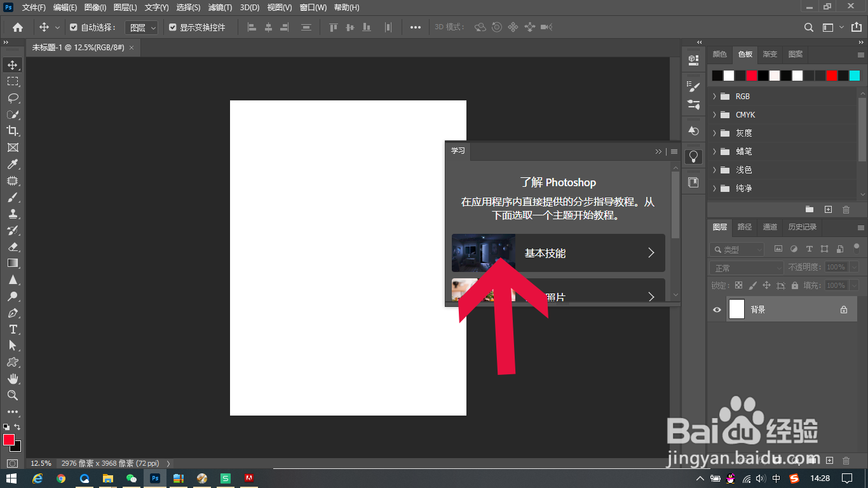The height and width of the screenshot is (488, 868).
Task: Click the red foreground color swatch
Action: click(x=9, y=440)
